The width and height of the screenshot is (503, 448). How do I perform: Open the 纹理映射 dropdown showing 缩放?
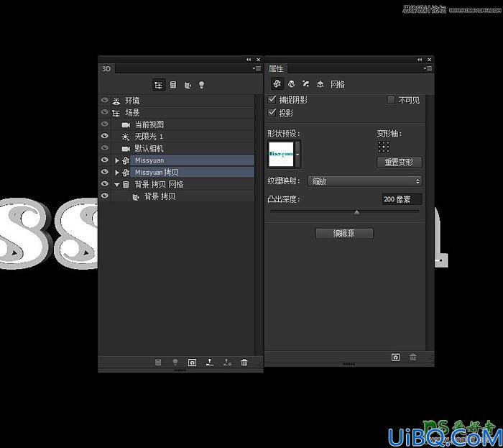(x=365, y=181)
